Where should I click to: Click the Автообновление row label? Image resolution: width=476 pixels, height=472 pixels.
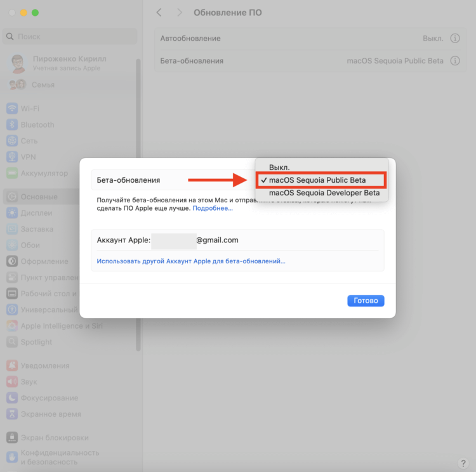(x=190, y=38)
